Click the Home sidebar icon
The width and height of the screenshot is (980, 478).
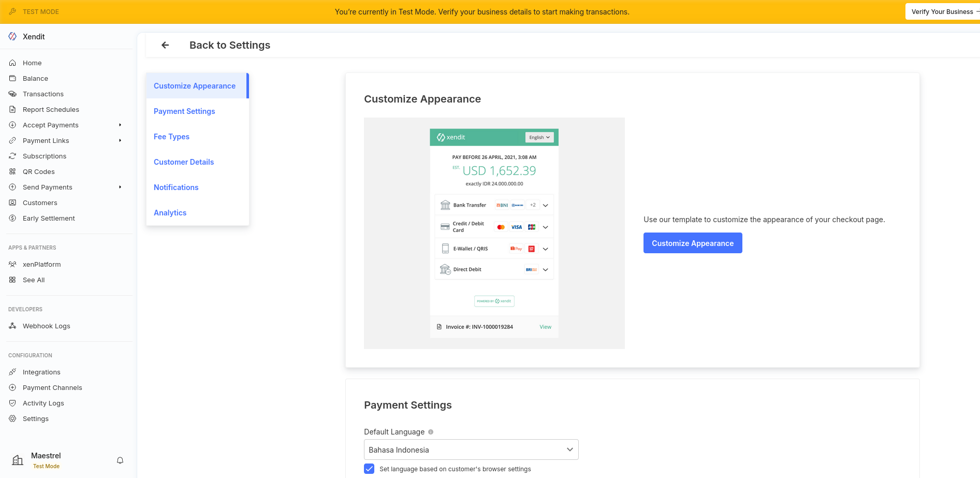point(12,63)
